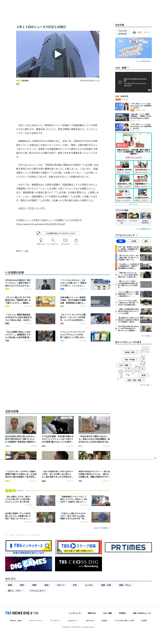
Task: Select 北海道・東北 area button
Action: tap(130, 352)
